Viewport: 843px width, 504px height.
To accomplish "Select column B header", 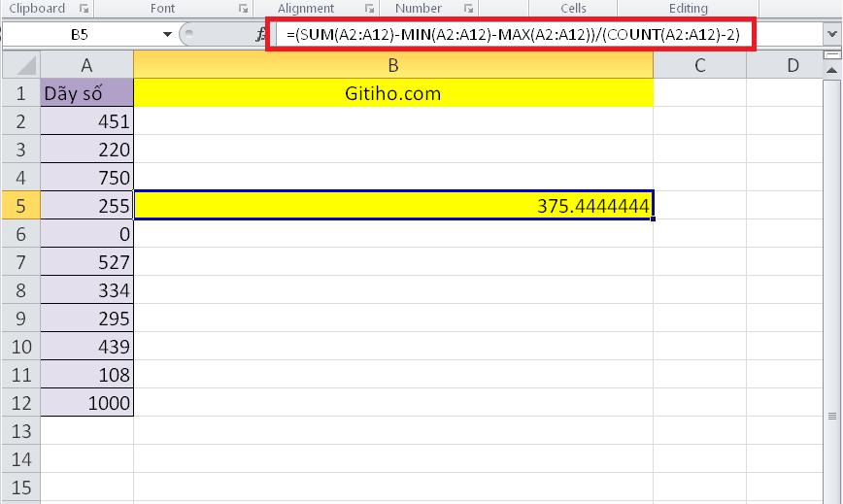I will coord(393,65).
